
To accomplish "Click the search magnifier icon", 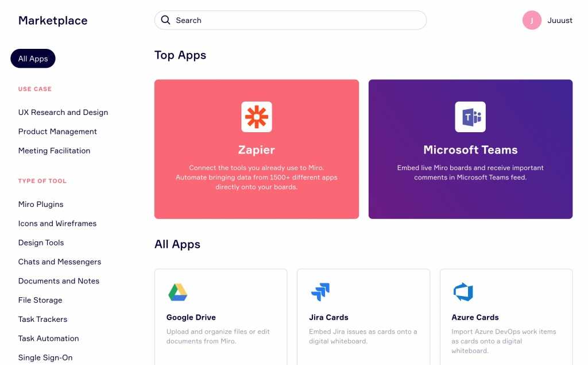I will pos(165,20).
